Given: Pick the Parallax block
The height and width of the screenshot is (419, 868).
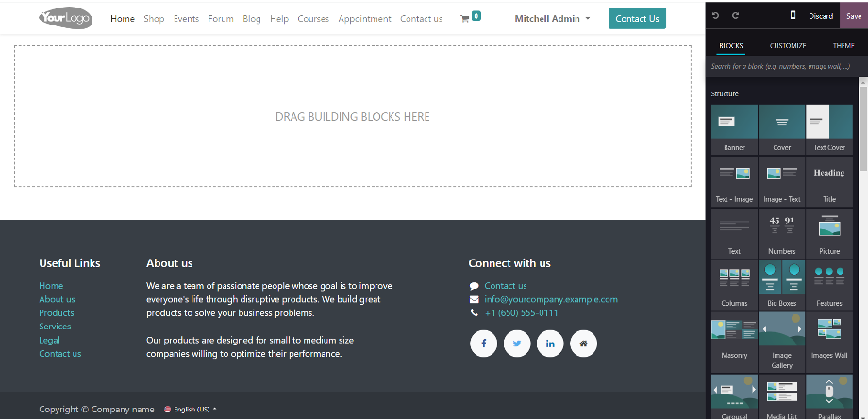Looking at the screenshot, I should 829,396.
